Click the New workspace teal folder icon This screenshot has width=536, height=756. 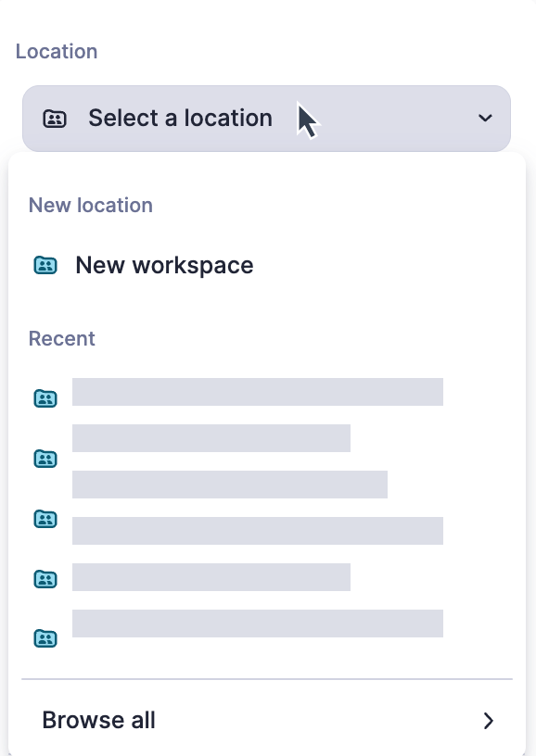click(45, 265)
